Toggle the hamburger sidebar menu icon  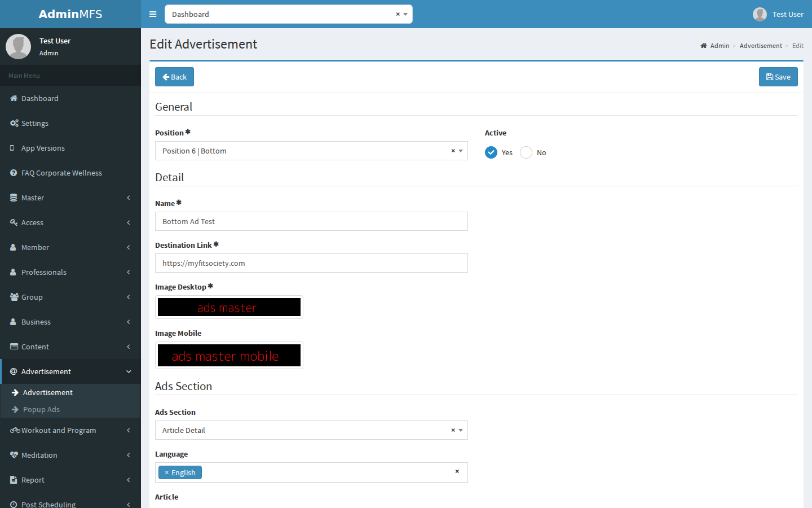pos(153,14)
